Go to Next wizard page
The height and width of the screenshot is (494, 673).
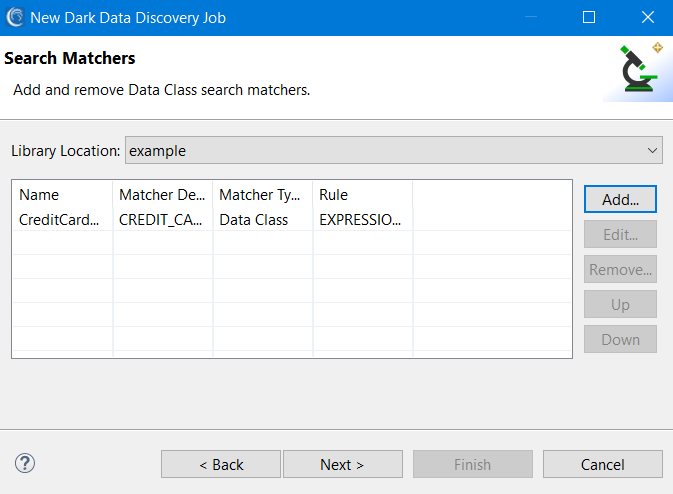[x=343, y=464]
